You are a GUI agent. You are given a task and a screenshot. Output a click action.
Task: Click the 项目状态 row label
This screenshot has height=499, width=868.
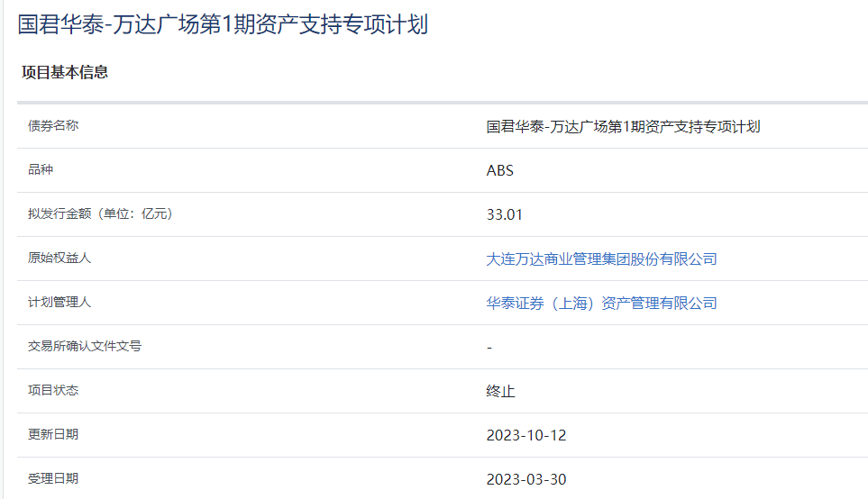[x=53, y=390]
